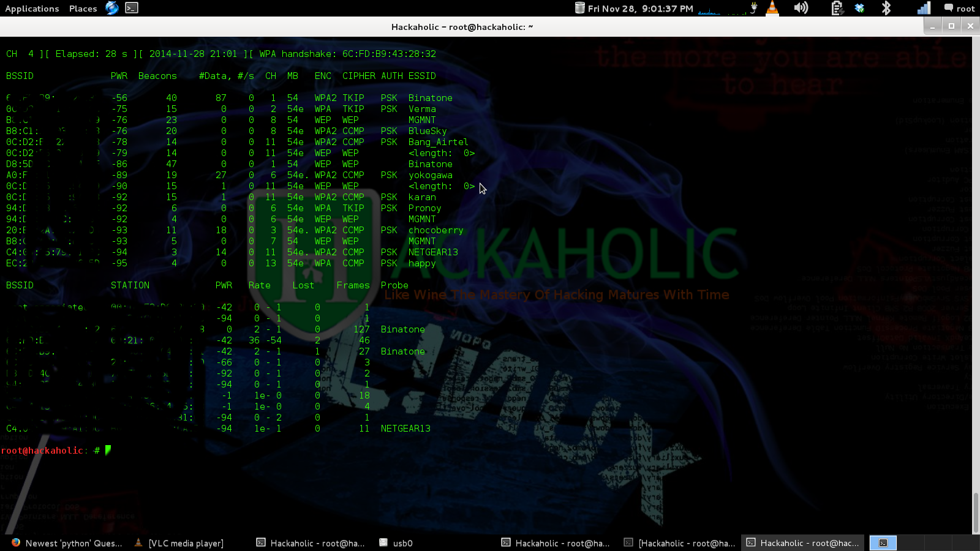The height and width of the screenshot is (551, 980).
Task: Click the Pronoy ESSID entry
Action: point(424,208)
